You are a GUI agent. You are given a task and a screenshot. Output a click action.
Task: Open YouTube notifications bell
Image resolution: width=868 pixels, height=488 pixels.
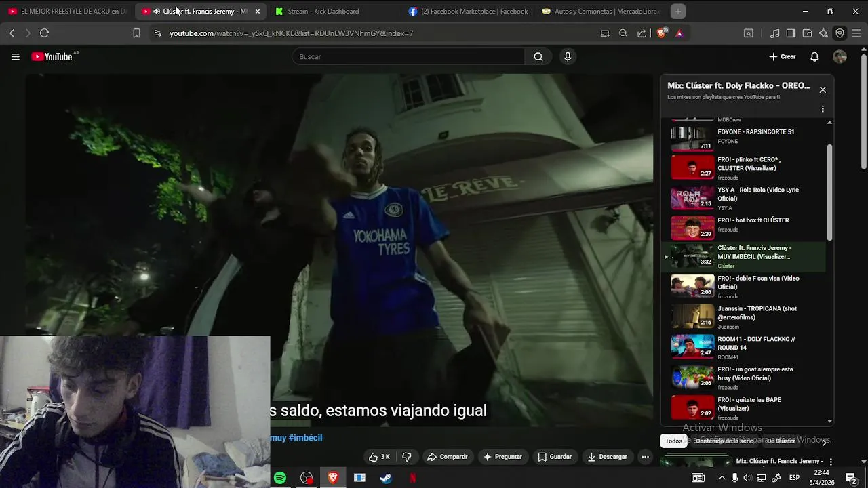click(814, 57)
